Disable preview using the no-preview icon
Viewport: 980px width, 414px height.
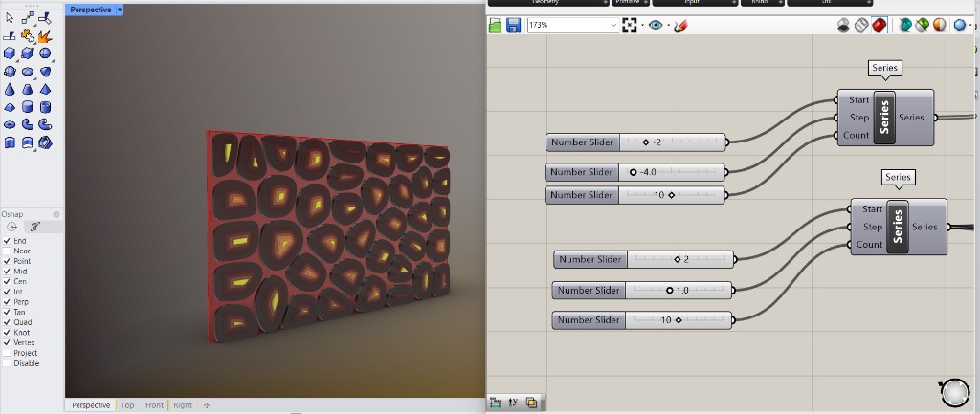843,25
